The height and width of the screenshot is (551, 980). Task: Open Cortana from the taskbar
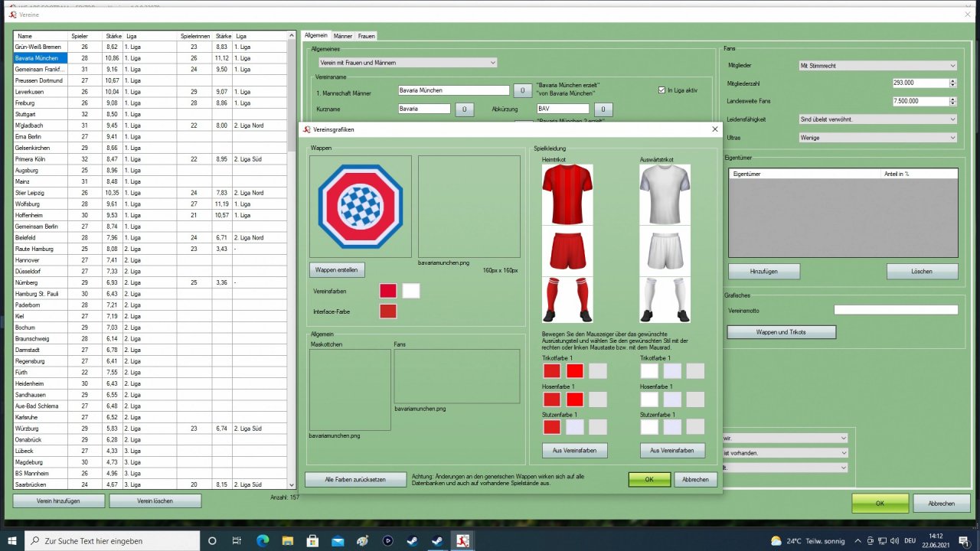pos(212,541)
